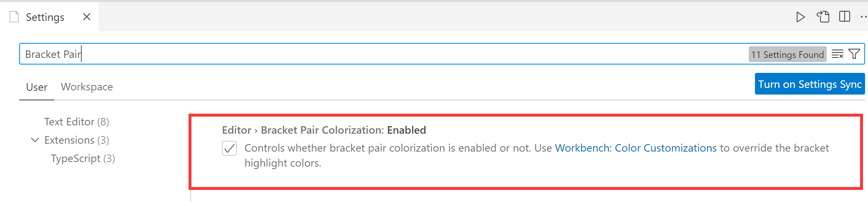The image size is (868, 202).
Task: Open Settings JSON file icon
Action: pos(823,17)
